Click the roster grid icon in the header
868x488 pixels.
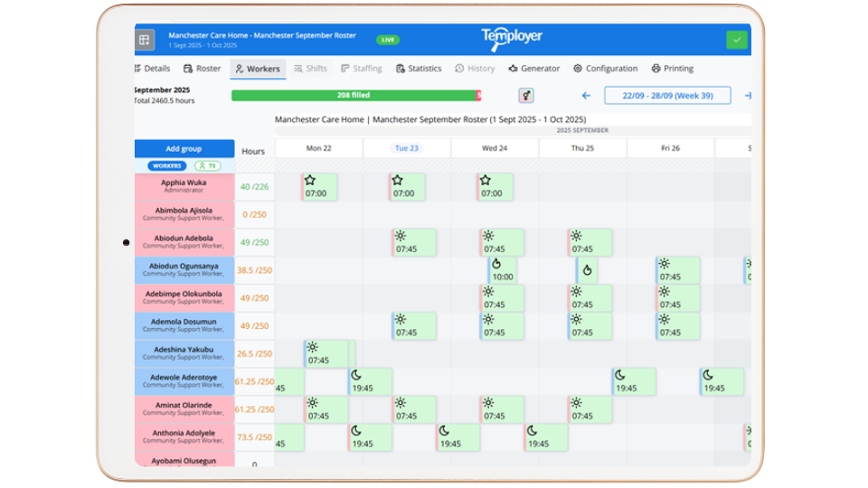point(145,40)
